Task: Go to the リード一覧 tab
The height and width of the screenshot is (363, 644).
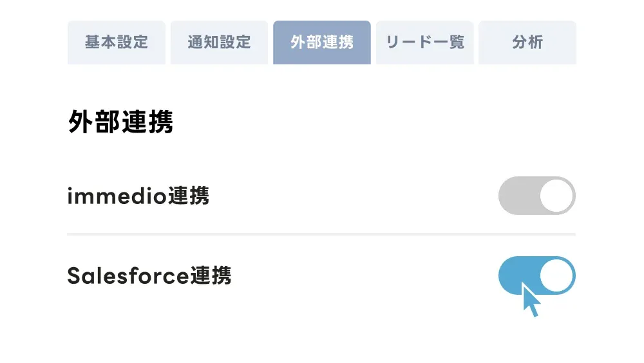Action: pos(425,42)
